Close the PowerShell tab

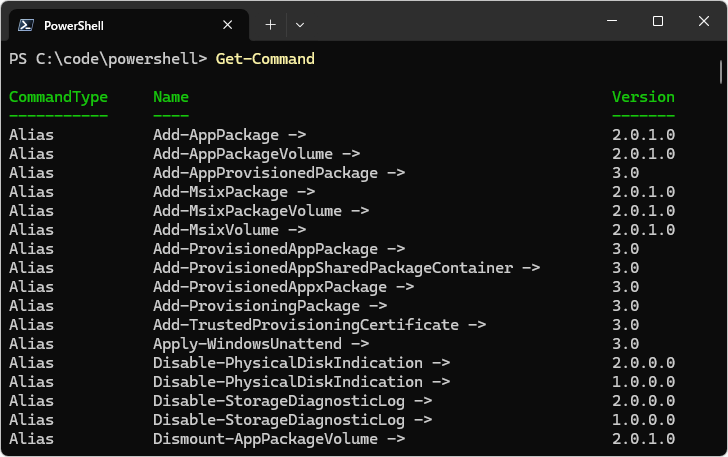228,25
